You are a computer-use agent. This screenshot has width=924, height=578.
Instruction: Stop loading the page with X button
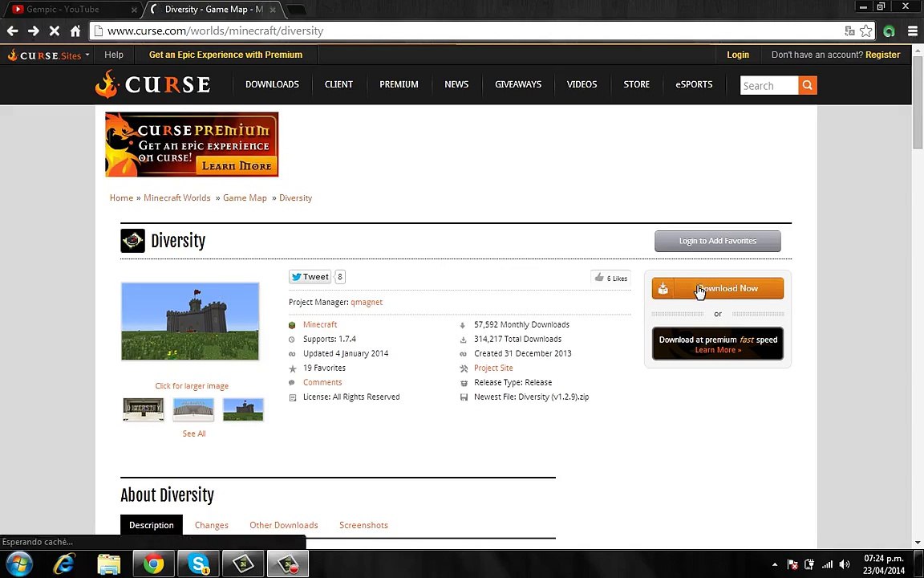click(x=55, y=31)
